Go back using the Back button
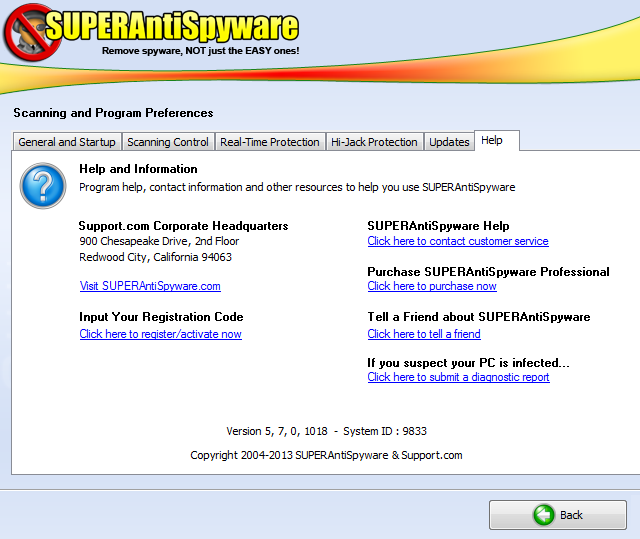This screenshot has height=539, width=640. click(558, 515)
